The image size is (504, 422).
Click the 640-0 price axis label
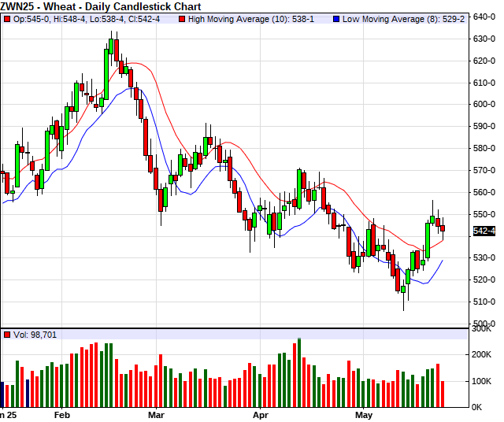[484, 17]
